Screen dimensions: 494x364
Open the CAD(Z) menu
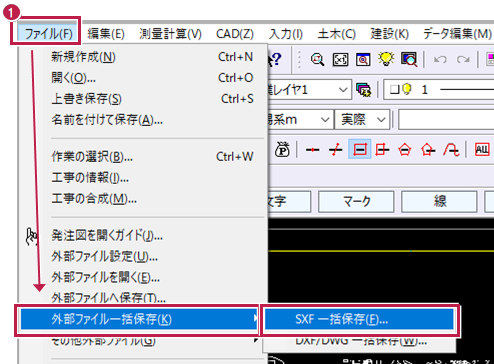235,33
